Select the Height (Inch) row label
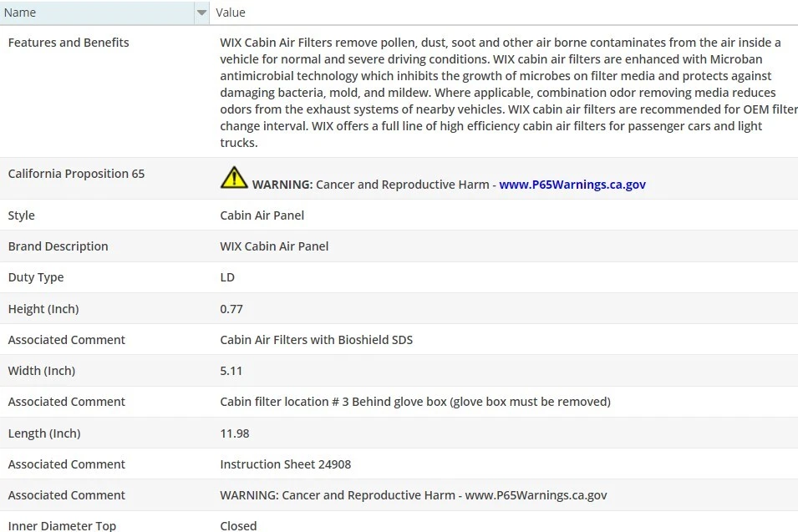Image resolution: width=798 pixels, height=532 pixels. [x=43, y=309]
